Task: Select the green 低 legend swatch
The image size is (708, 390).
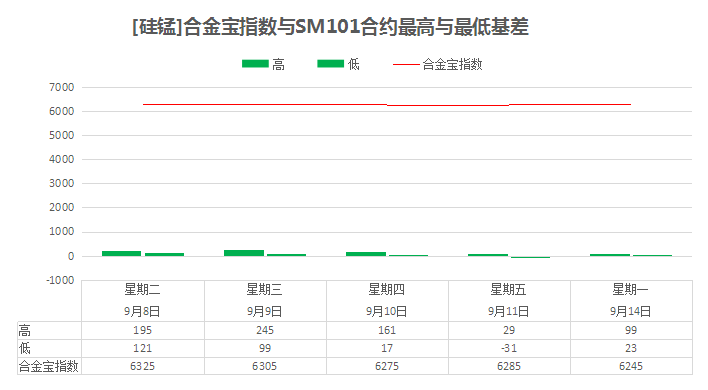Action: click(331, 64)
